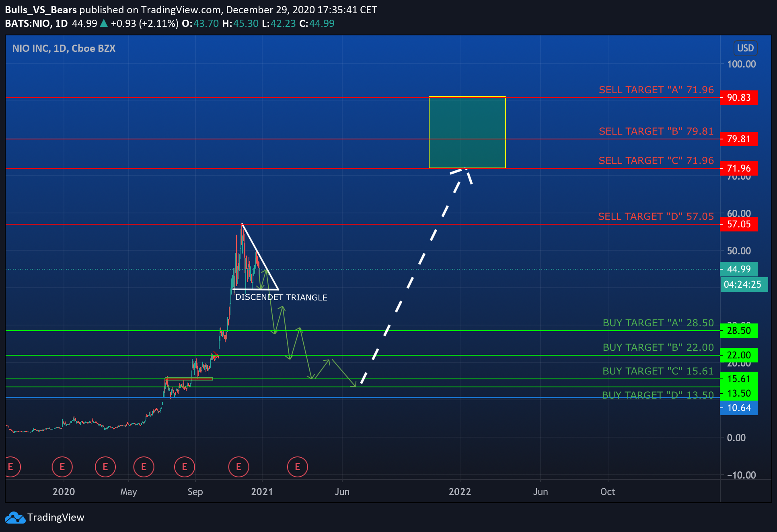Click the 44.99 current price label

[x=739, y=269]
